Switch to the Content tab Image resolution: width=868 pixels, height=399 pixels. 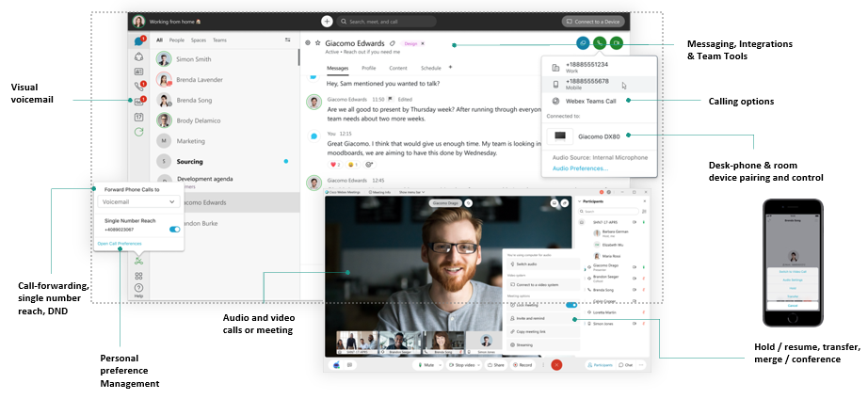click(397, 69)
